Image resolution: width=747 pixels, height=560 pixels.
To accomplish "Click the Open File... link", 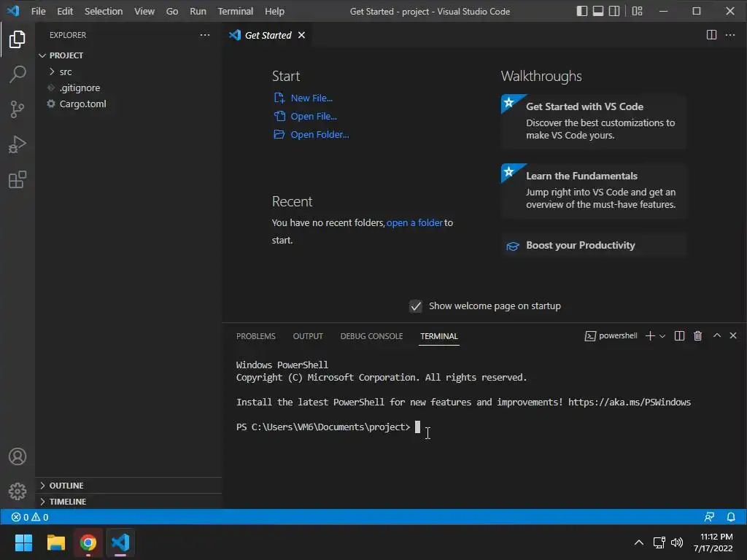I will tap(314, 116).
